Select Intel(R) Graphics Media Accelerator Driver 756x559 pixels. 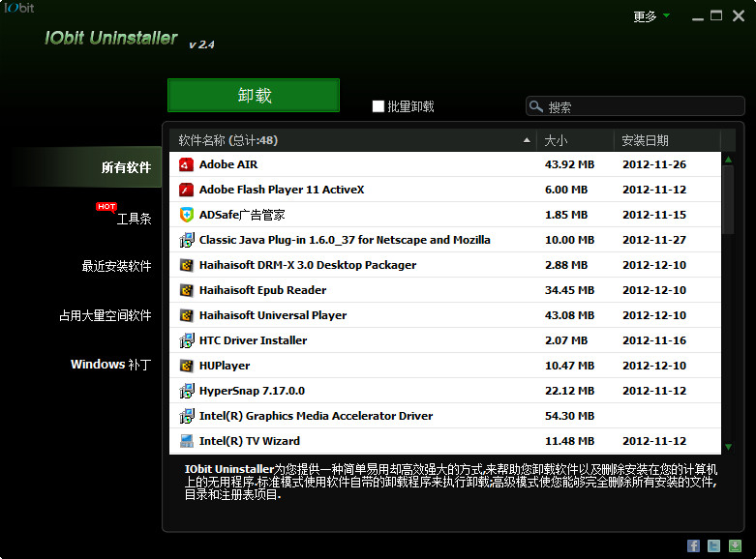pos(316,416)
